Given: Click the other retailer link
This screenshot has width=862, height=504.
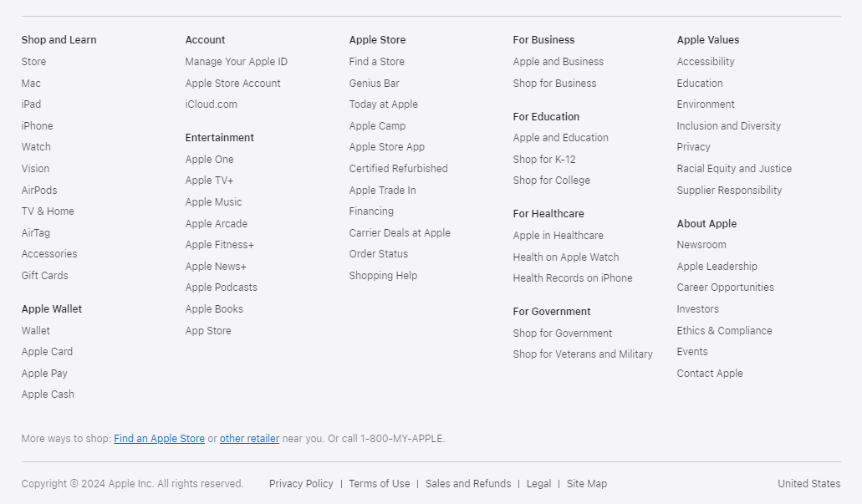Looking at the screenshot, I should pos(249,439).
